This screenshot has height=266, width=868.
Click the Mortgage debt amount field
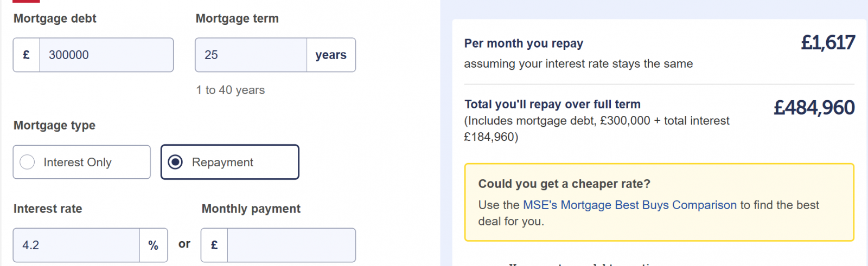coord(106,55)
